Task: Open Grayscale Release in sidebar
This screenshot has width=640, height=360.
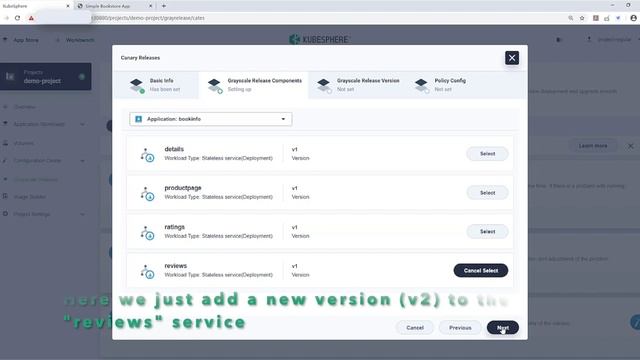Action: [35, 180]
